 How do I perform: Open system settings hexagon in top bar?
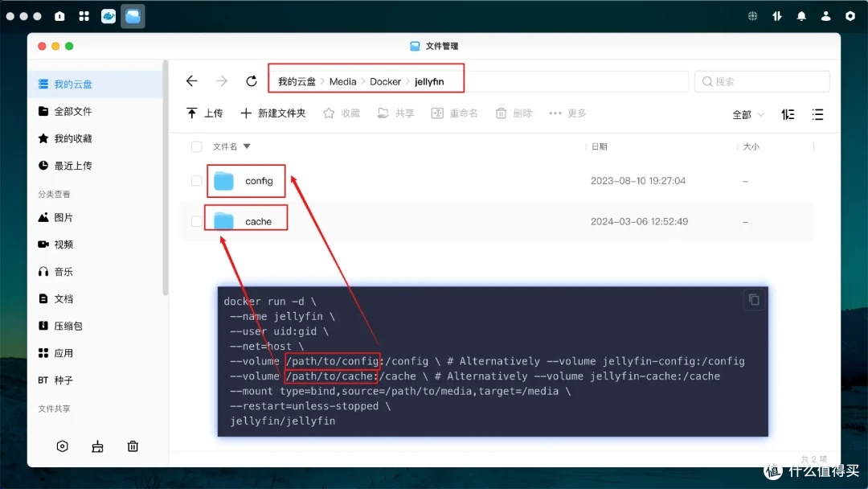[x=850, y=16]
